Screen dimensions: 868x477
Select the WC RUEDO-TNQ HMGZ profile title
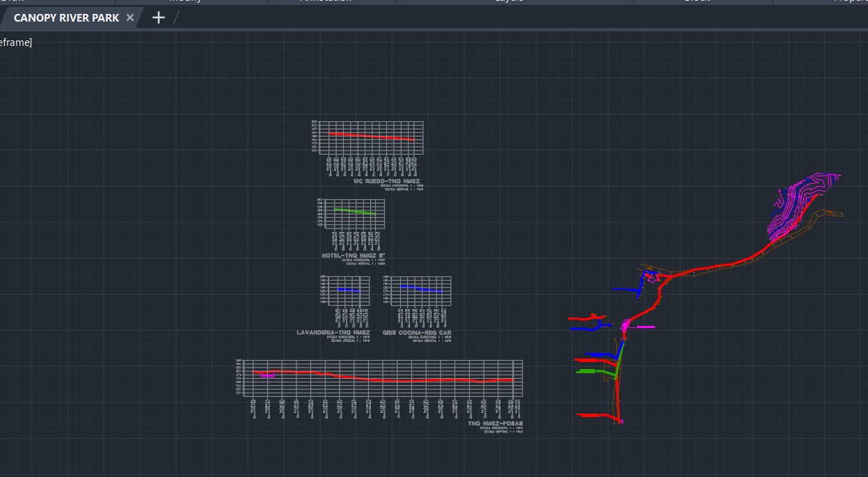pos(386,181)
